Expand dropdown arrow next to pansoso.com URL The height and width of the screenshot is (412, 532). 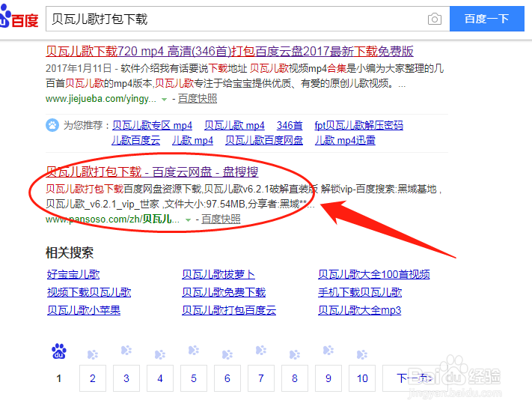(x=188, y=220)
